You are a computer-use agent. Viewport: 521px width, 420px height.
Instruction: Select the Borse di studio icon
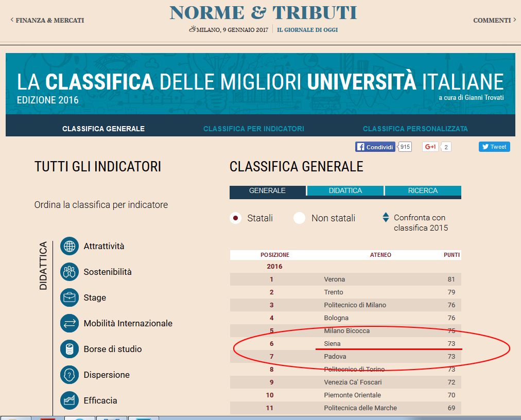tap(70, 349)
